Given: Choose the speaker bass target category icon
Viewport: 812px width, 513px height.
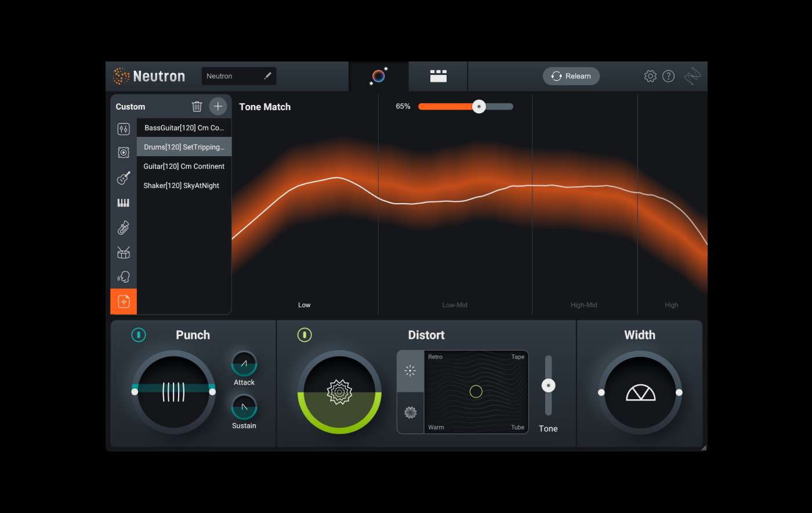Looking at the screenshot, I should [x=124, y=153].
